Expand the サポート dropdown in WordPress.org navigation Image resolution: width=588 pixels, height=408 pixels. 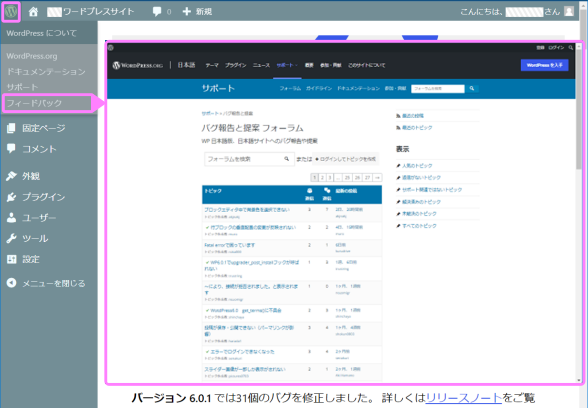click(287, 65)
